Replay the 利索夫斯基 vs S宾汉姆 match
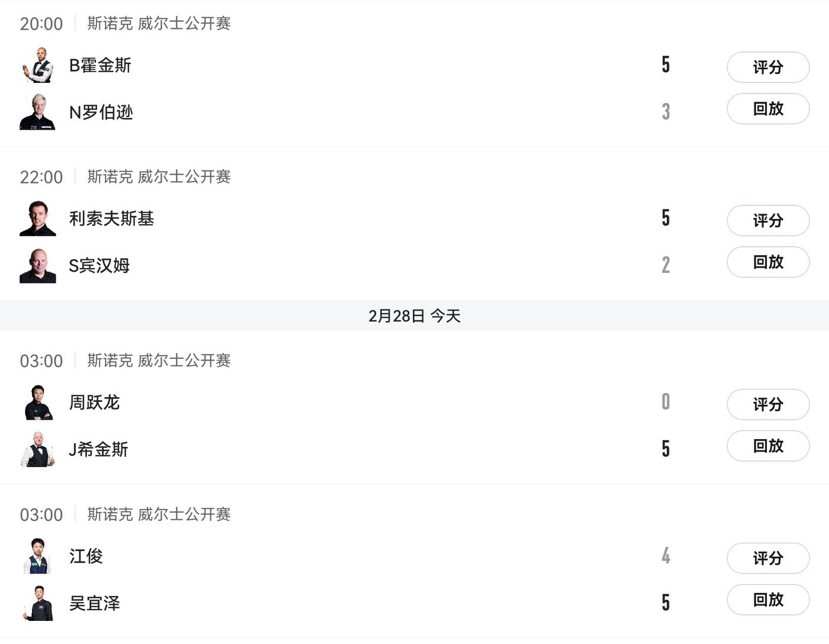The width and height of the screenshot is (829, 644). coord(767,262)
